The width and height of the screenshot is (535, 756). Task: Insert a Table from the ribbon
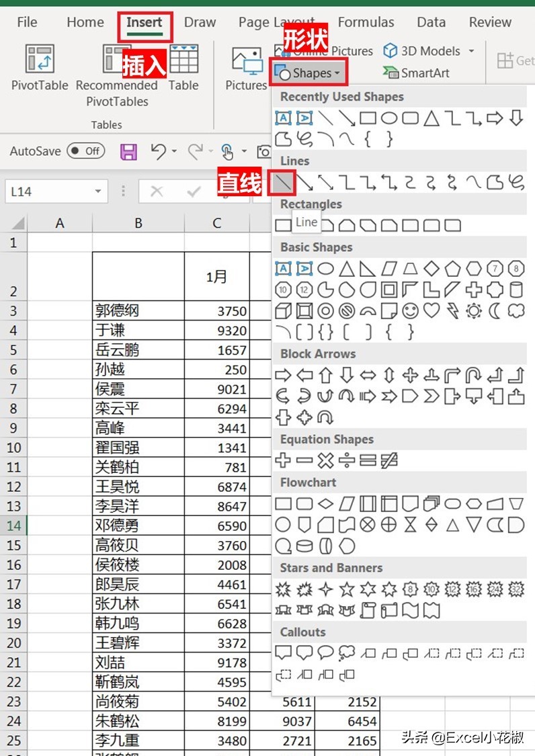point(183,67)
